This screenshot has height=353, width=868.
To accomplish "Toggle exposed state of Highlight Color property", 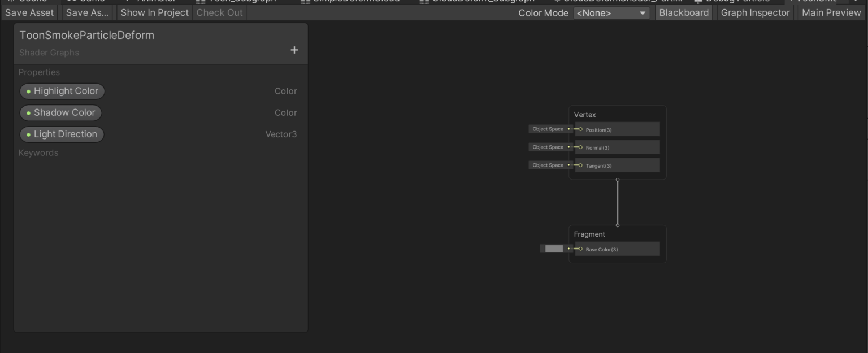I will tap(29, 91).
